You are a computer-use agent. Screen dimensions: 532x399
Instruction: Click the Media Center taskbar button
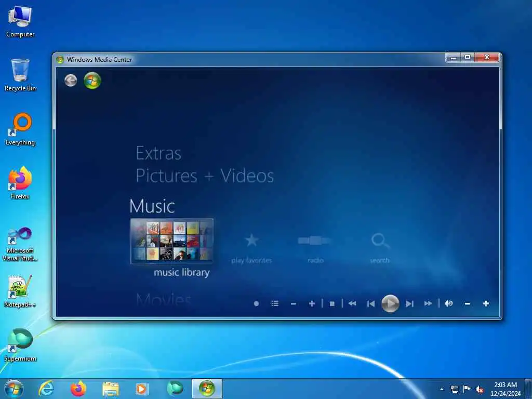207,389
